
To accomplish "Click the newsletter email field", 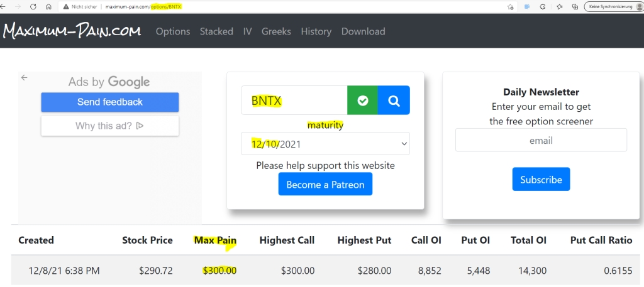I will (541, 140).
